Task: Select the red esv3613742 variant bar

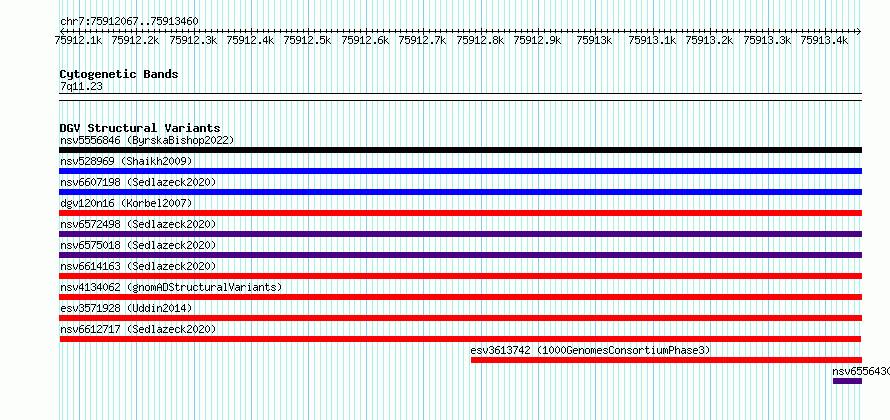Action: (666, 360)
